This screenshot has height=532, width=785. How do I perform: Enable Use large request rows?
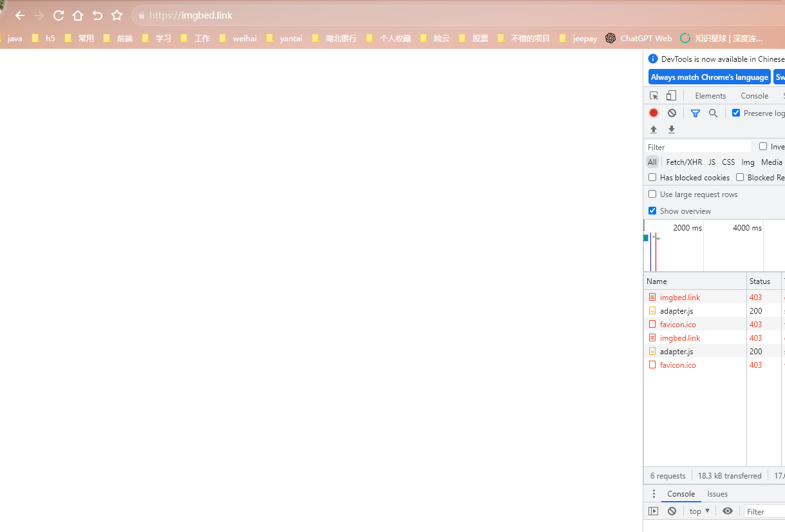[x=652, y=194]
